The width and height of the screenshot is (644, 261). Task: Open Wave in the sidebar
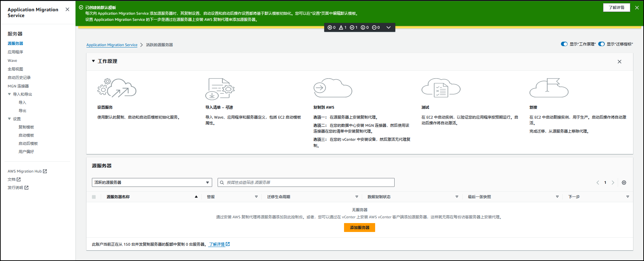click(x=12, y=60)
